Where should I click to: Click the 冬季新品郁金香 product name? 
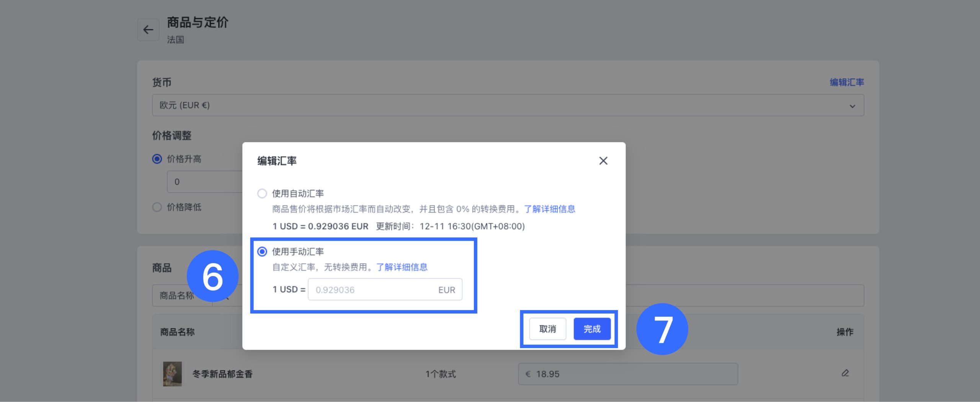[x=222, y=374]
